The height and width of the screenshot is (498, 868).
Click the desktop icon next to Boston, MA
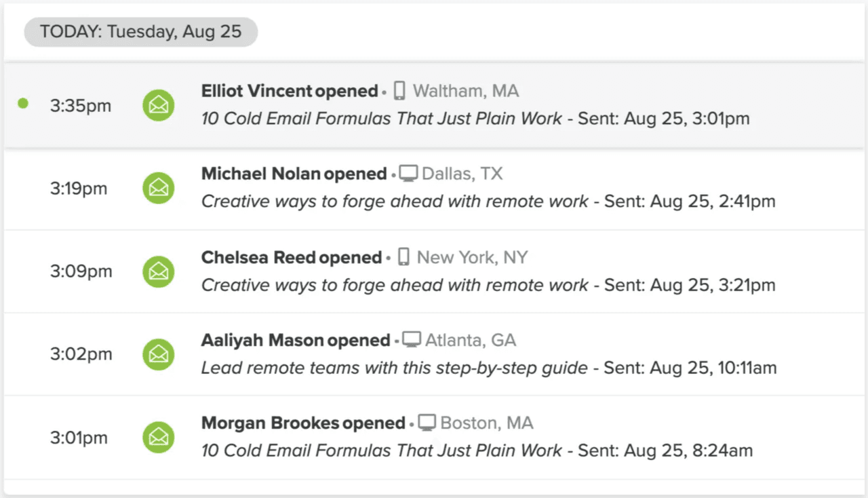pyautogui.click(x=427, y=421)
